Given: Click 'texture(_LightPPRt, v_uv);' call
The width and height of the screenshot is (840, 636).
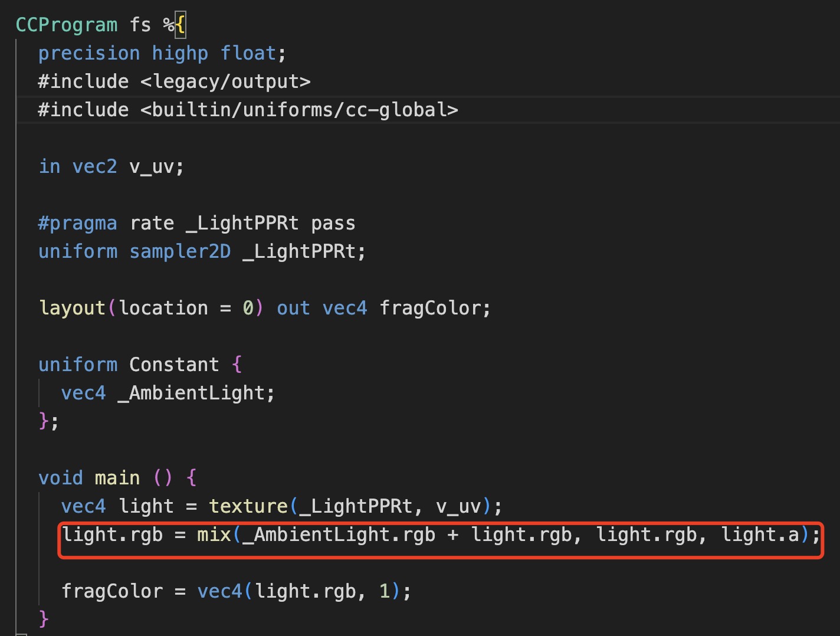Looking at the screenshot, I should point(356,506).
